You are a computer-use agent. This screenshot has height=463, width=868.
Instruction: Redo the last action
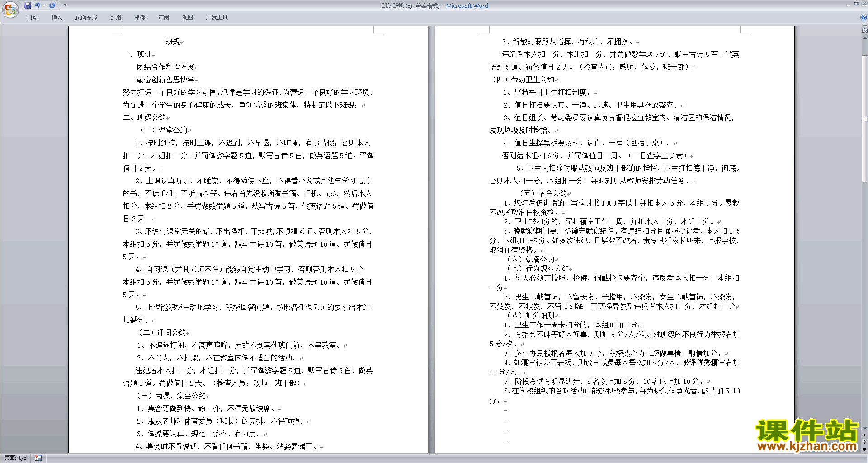[x=52, y=5]
